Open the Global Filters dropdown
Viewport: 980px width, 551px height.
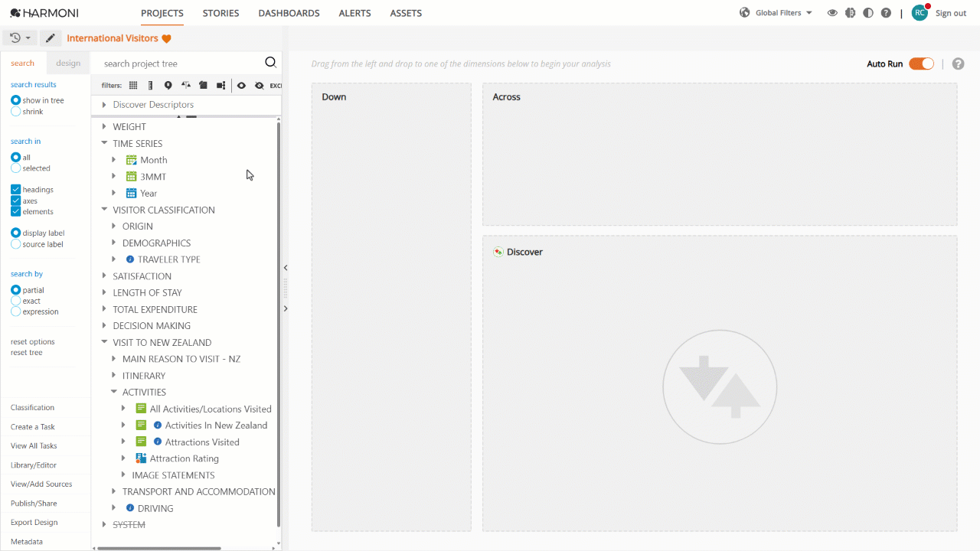tap(776, 13)
